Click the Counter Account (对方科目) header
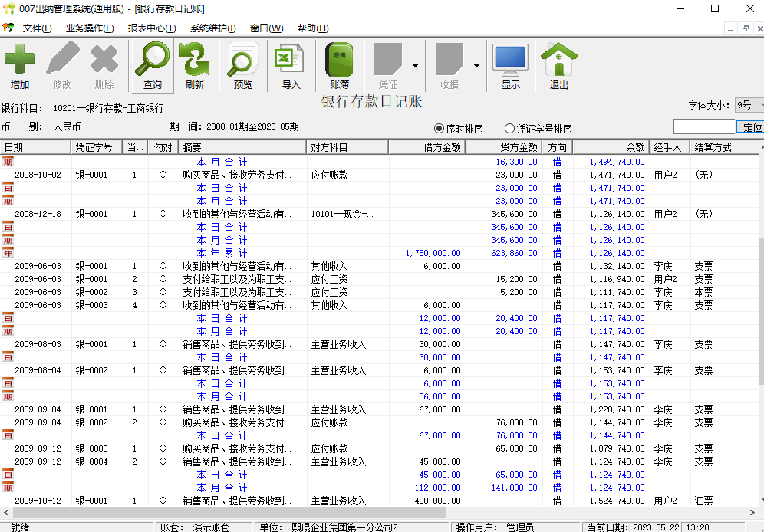 [x=347, y=147]
